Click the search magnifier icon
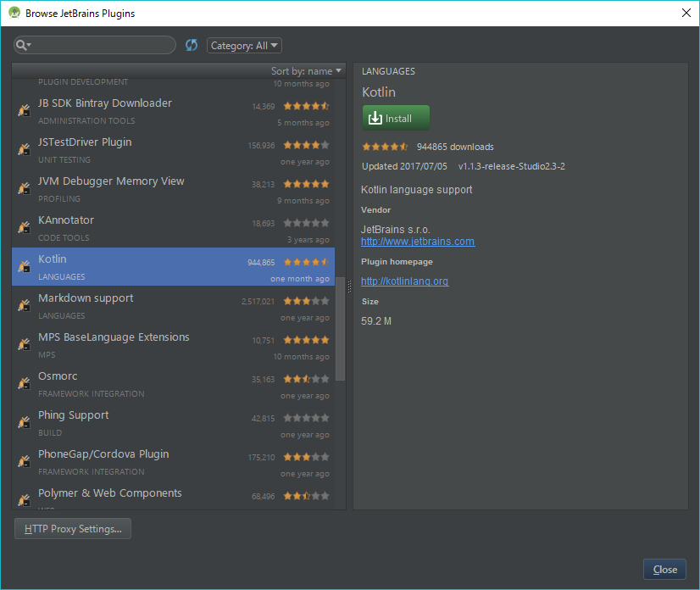The width and height of the screenshot is (700, 590). click(x=22, y=45)
